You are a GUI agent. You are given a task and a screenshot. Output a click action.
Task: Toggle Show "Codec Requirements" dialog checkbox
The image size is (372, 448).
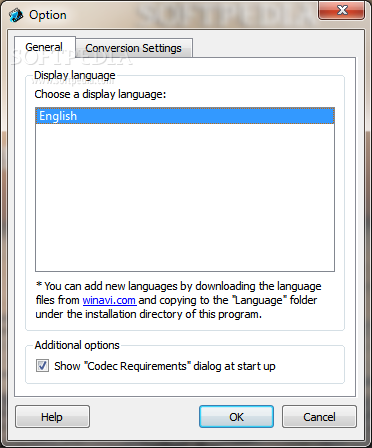point(42,366)
